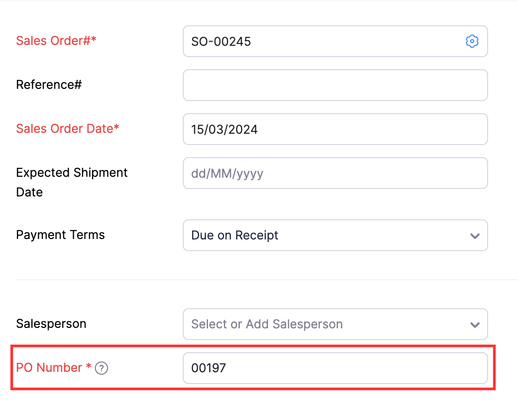Click the Expected Shipment Date label

72,182
